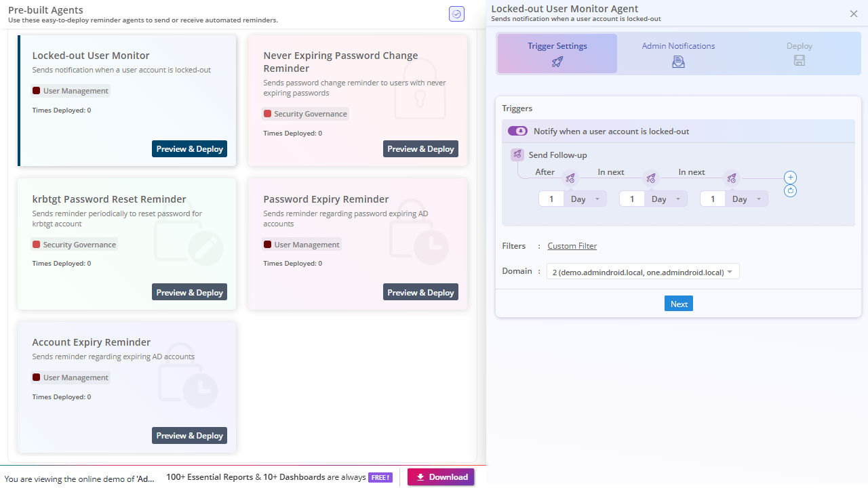This screenshot has width=868, height=488.
Task: Click the number field of the second follow-up
Action: [x=632, y=199]
